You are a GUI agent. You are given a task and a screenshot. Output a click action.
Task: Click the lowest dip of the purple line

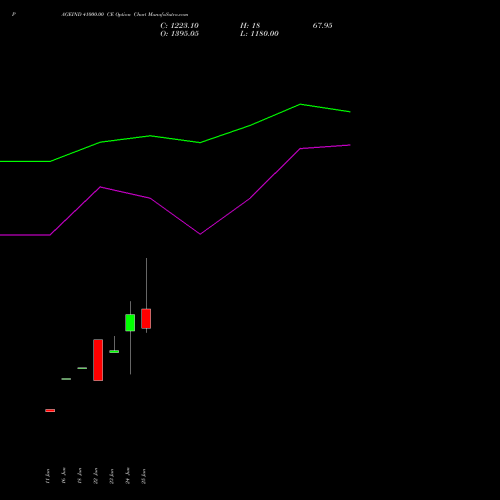[x=200, y=234]
